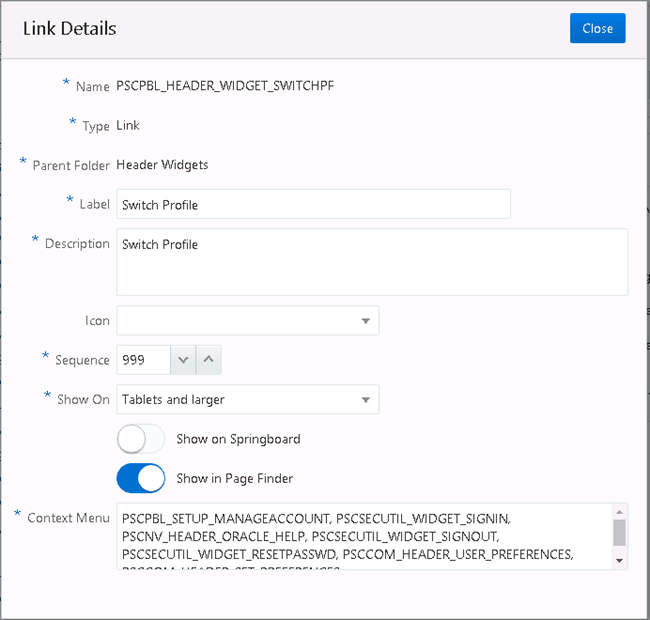650x620 pixels.
Task: Click the "Show on Springboard" label text
Action: point(238,439)
